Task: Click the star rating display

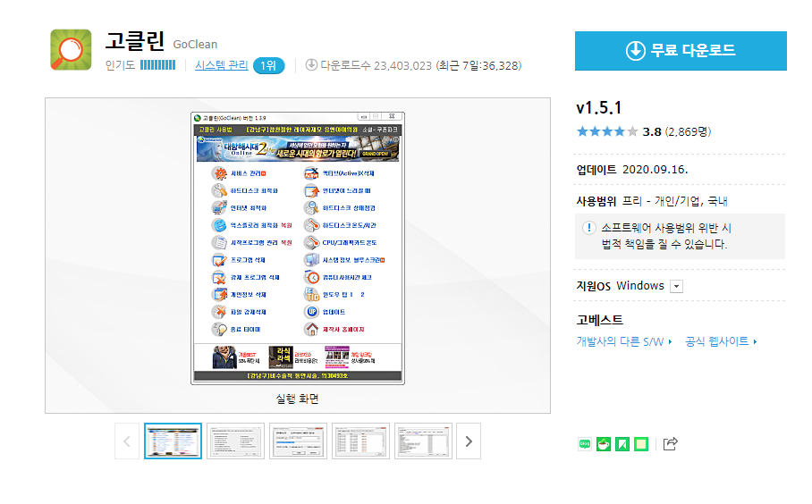Action: [x=607, y=131]
